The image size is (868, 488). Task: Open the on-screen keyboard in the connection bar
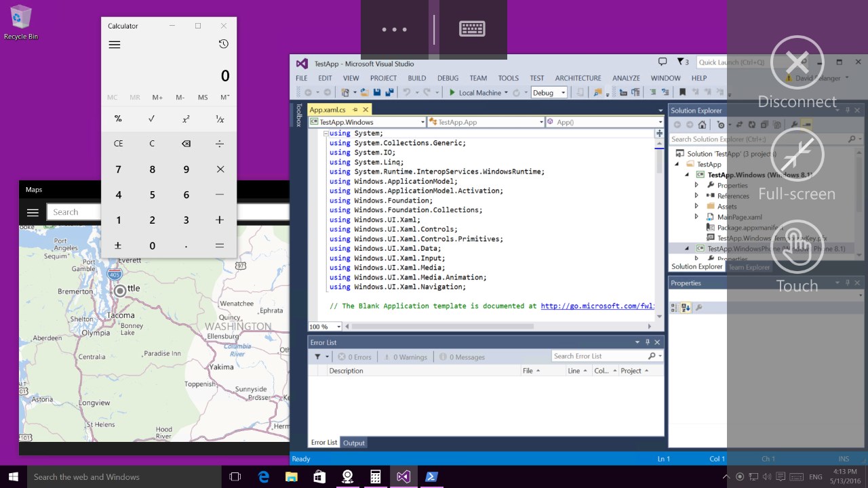pyautogui.click(x=472, y=29)
